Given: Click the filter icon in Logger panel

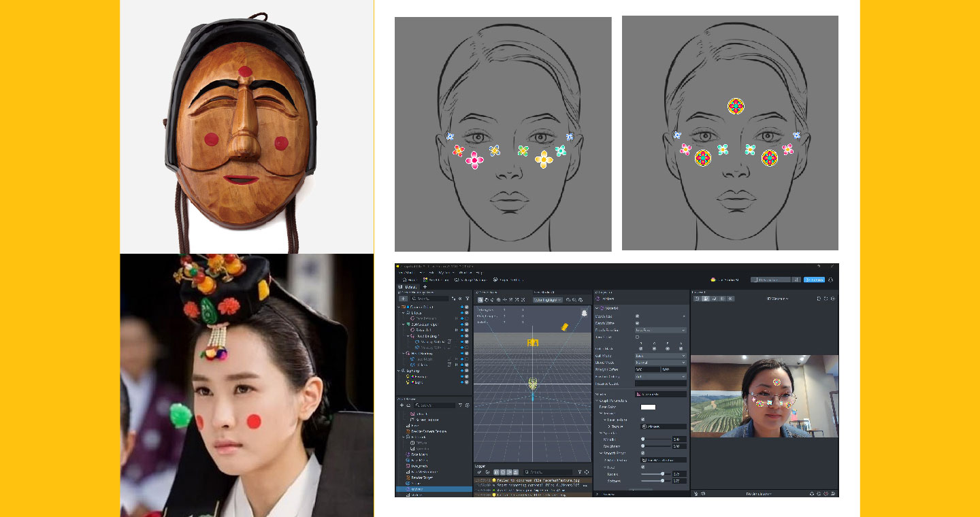Looking at the screenshot, I should click(579, 471).
